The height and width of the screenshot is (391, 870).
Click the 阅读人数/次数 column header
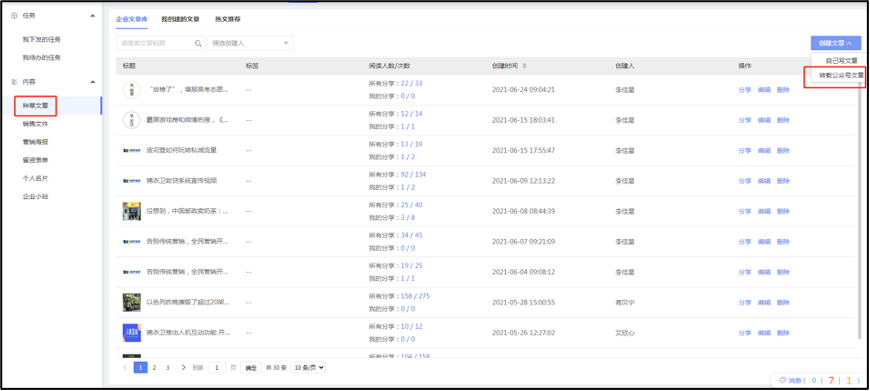[390, 66]
